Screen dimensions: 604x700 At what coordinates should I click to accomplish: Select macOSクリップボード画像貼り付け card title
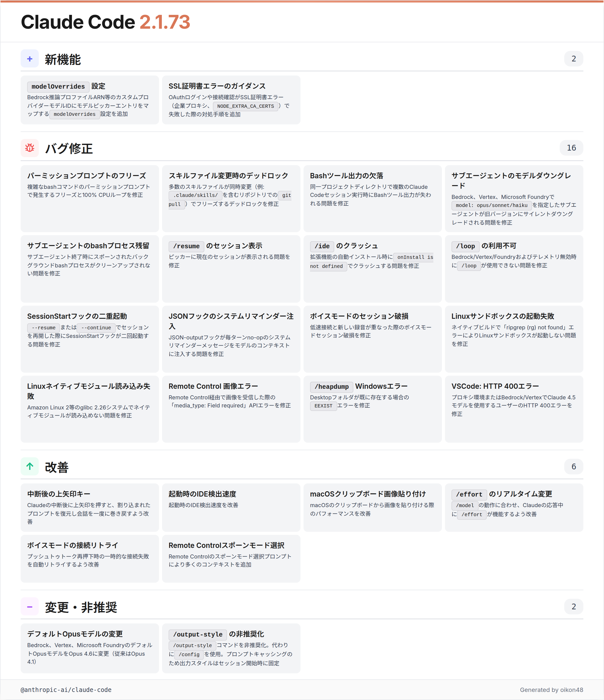point(368,494)
